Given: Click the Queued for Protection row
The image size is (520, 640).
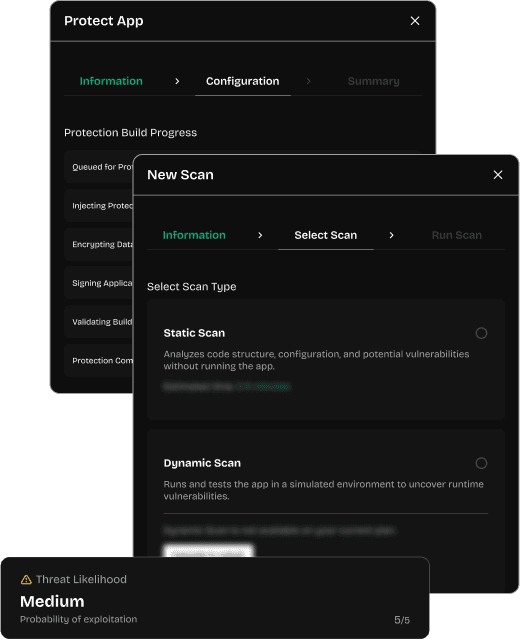Looking at the screenshot, I should [x=99, y=167].
